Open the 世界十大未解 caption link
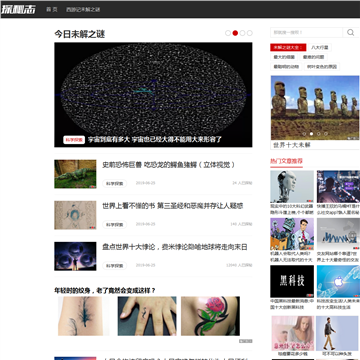 tap(292, 145)
